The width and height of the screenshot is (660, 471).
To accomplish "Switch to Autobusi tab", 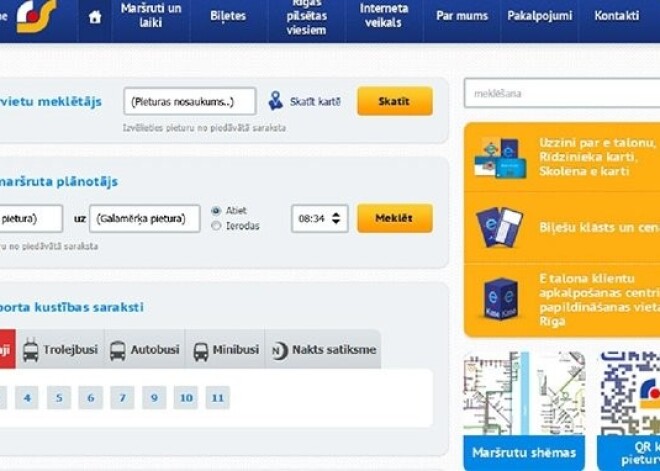I will 144,349.
